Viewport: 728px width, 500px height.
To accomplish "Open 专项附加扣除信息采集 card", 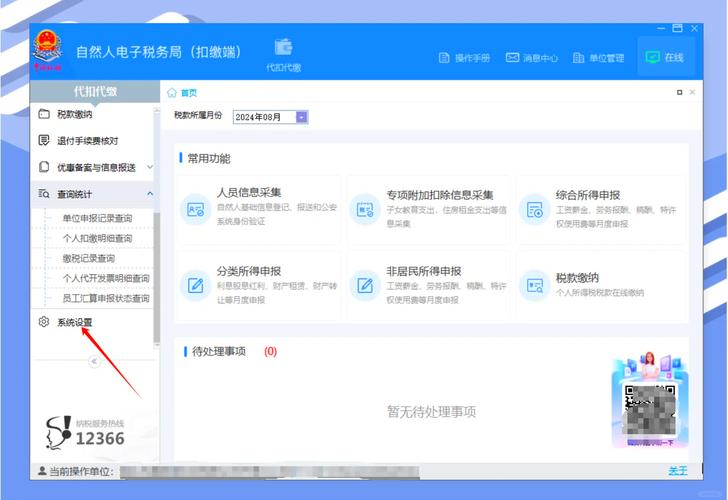I will coord(429,210).
